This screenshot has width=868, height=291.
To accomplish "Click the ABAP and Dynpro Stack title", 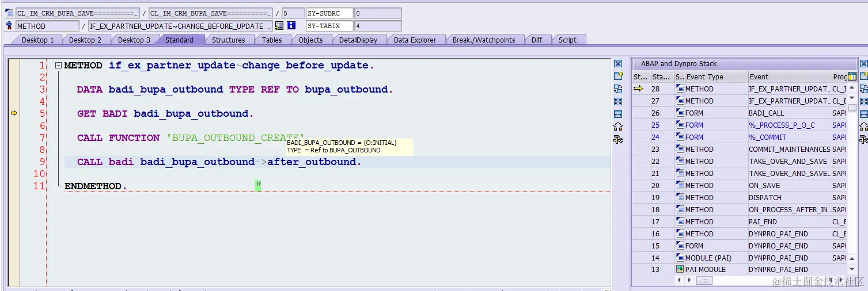I will point(679,64).
